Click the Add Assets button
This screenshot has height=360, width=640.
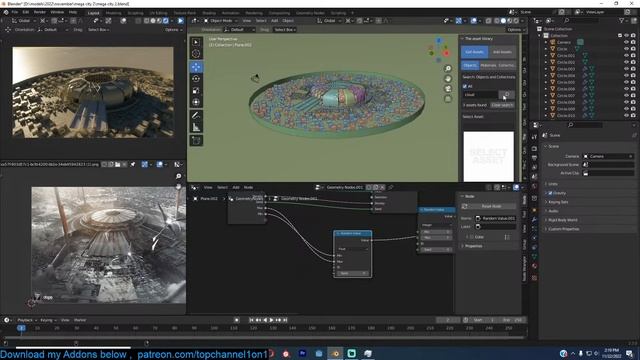(x=502, y=52)
